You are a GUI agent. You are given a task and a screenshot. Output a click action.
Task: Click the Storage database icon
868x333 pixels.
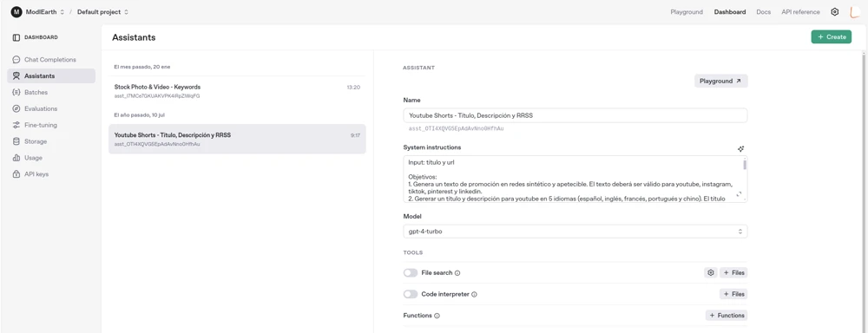pyautogui.click(x=16, y=141)
